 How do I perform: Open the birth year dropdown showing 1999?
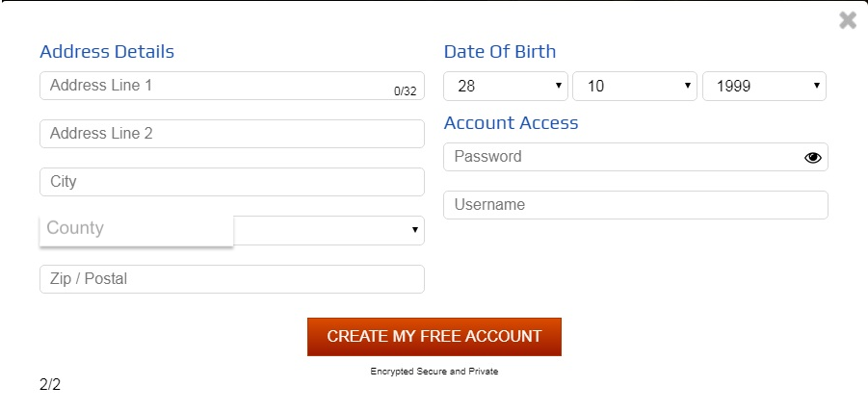pyautogui.click(x=764, y=87)
